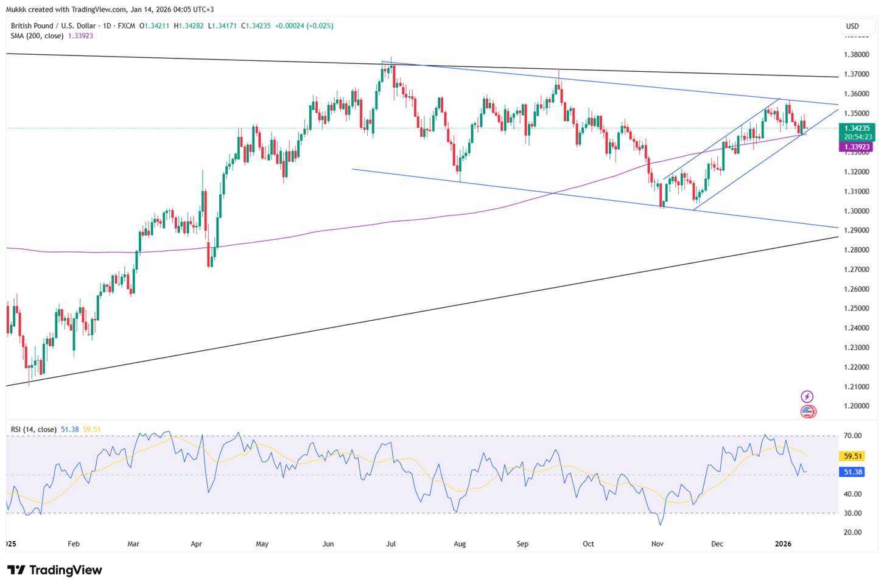This screenshot has width=884, height=588.
Task: Select the RSI (14, close) indicator legend
Action: pos(34,430)
